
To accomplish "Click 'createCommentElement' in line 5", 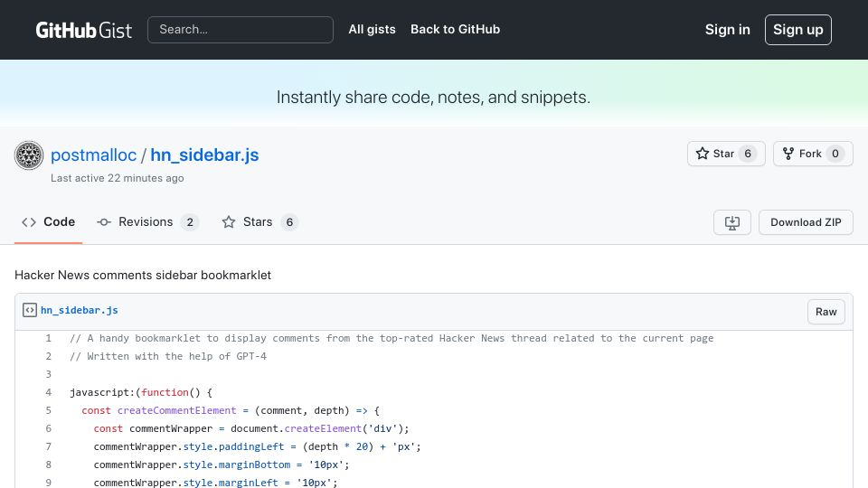I will [176, 410].
